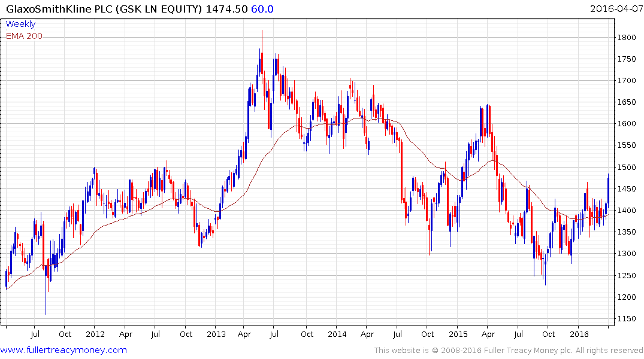Click the 1400 price axis label

[627, 211]
